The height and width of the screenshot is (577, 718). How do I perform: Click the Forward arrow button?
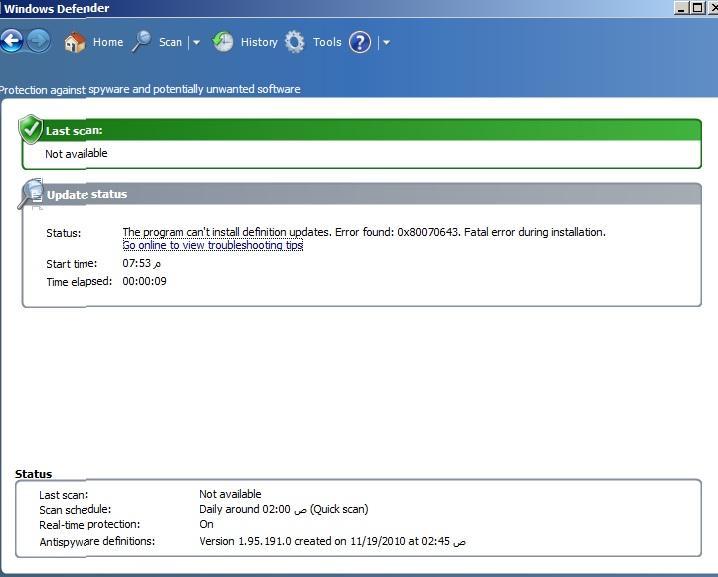pos(38,41)
